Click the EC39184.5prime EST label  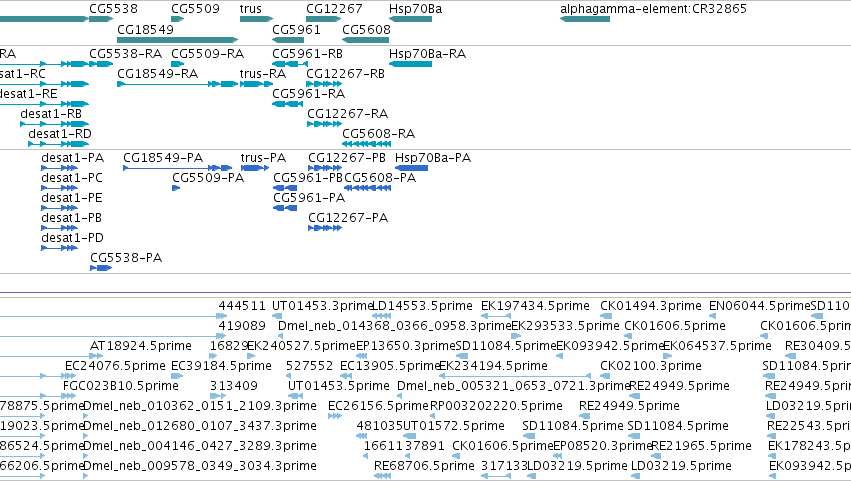(221, 366)
